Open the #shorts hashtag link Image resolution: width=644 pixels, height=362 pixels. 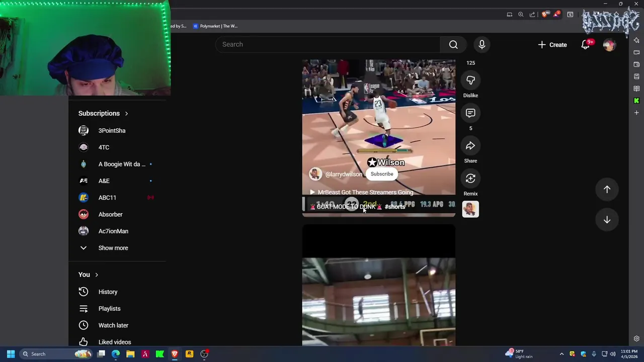coord(395,207)
